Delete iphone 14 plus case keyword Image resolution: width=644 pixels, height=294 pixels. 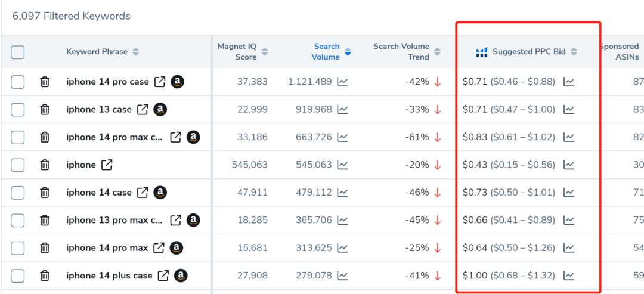coord(44,276)
